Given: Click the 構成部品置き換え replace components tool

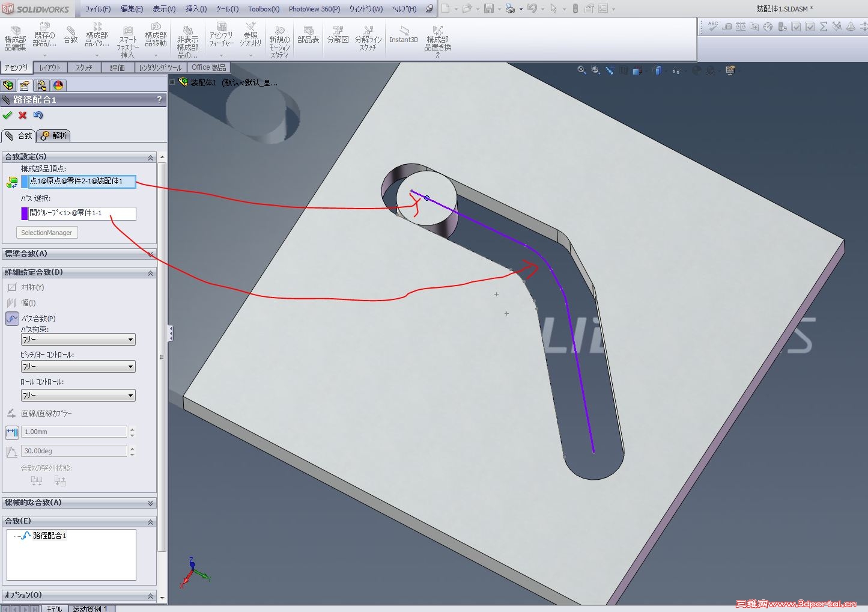Looking at the screenshot, I should [438, 42].
